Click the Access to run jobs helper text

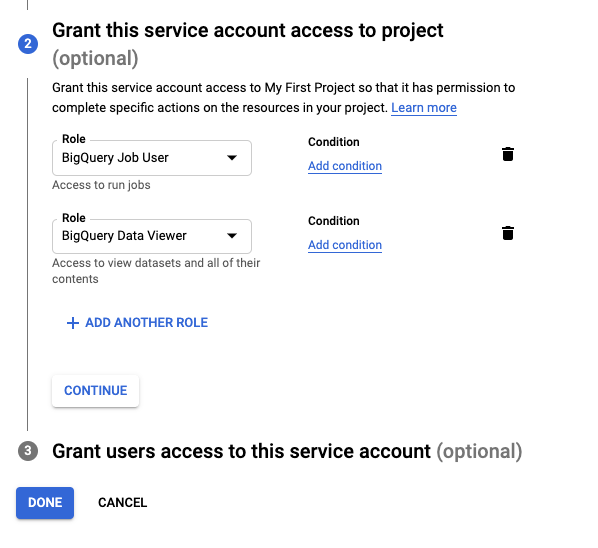pyautogui.click(x=101, y=185)
